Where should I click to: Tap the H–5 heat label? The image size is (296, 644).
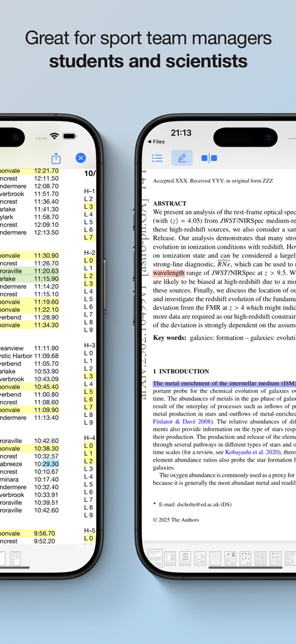point(89,531)
